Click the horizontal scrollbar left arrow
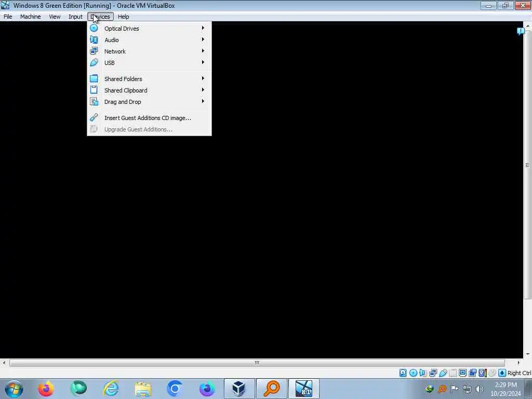This screenshot has width=532, height=399. (4, 363)
